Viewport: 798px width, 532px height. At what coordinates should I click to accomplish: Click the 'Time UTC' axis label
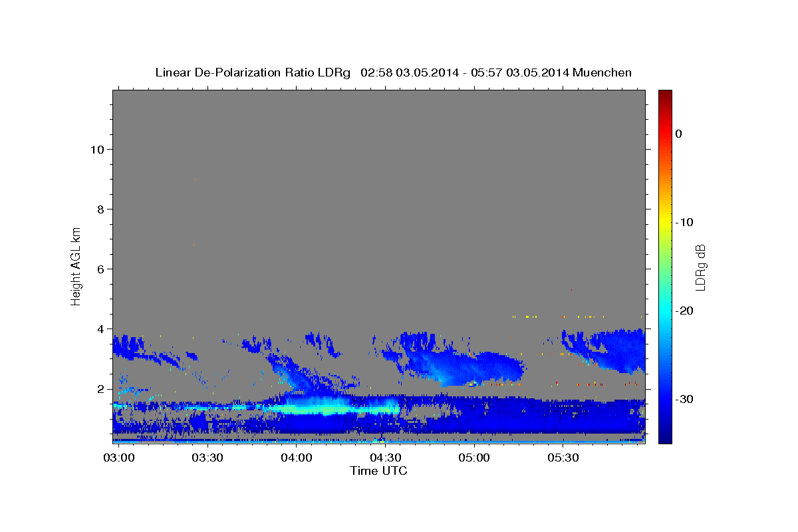pyautogui.click(x=378, y=471)
